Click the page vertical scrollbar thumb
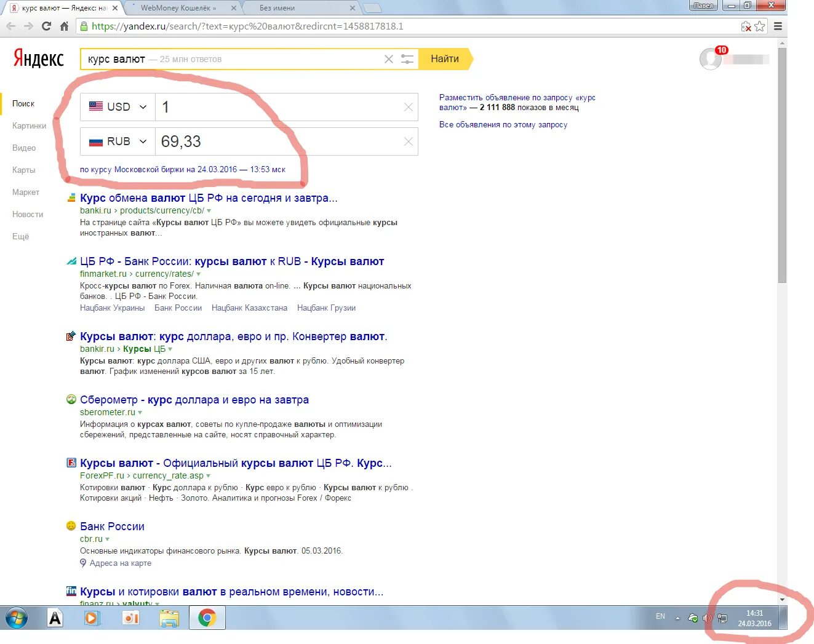Image resolution: width=814 pixels, height=644 pixels. tap(782, 165)
